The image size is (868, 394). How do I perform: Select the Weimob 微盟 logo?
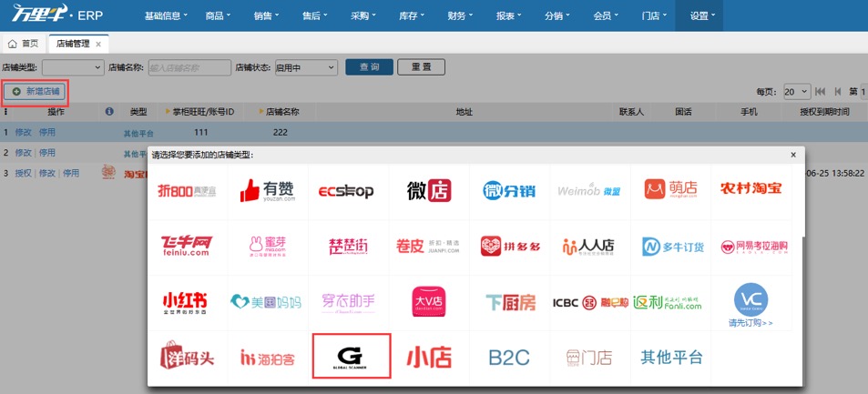pyautogui.click(x=589, y=191)
